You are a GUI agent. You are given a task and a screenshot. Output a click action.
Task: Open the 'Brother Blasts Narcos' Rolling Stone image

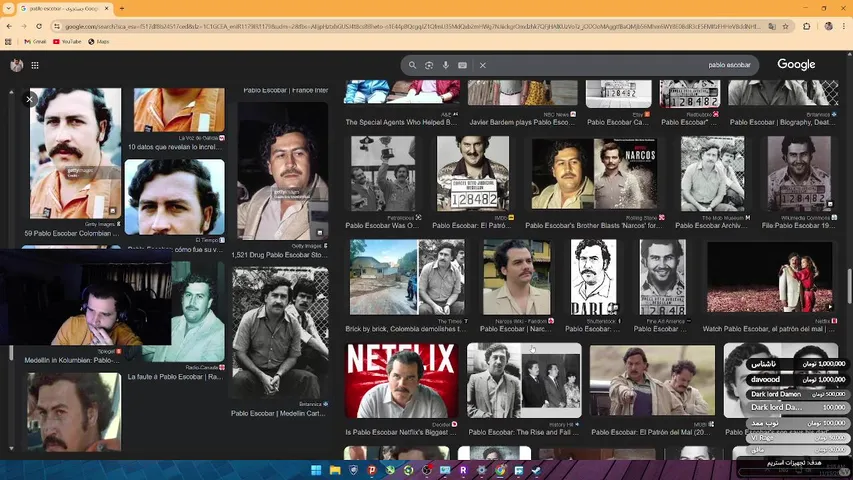click(x=594, y=174)
